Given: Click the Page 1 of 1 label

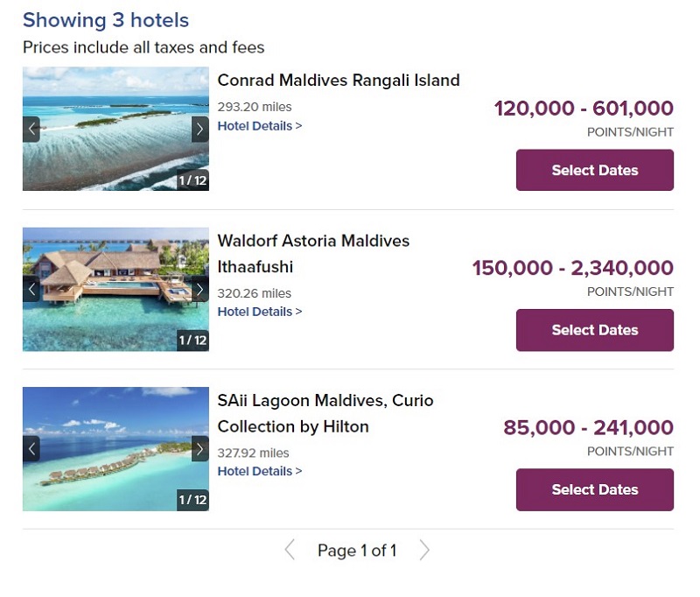Looking at the screenshot, I should coord(357,550).
